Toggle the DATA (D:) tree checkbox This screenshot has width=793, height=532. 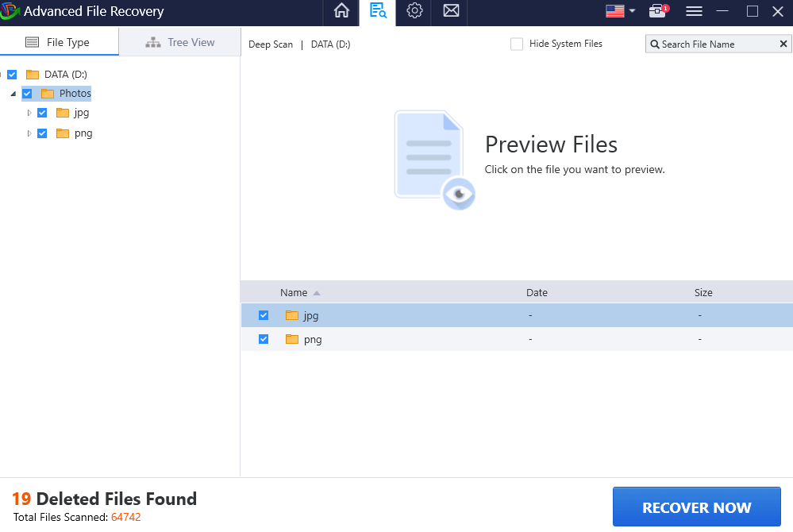12,75
